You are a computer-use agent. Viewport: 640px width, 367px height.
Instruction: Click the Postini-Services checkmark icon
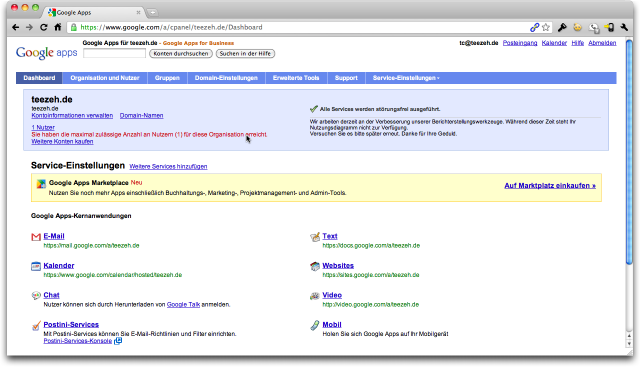(x=36, y=325)
